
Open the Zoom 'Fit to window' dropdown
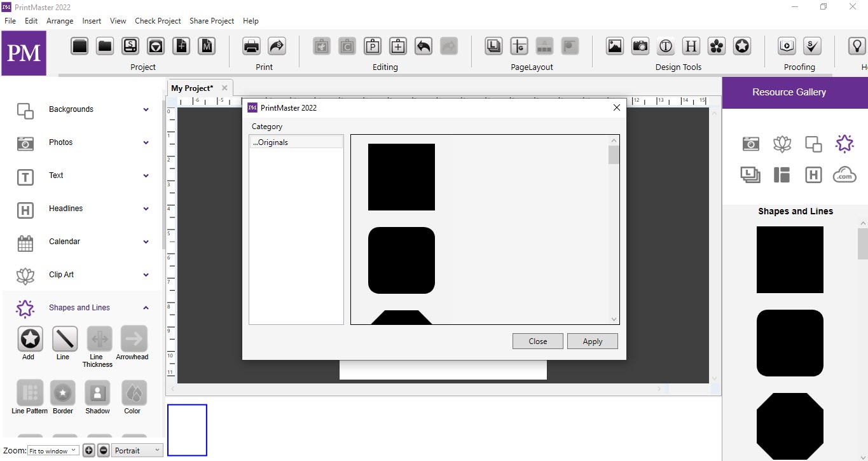pyautogui.click(x=53, y=451)
